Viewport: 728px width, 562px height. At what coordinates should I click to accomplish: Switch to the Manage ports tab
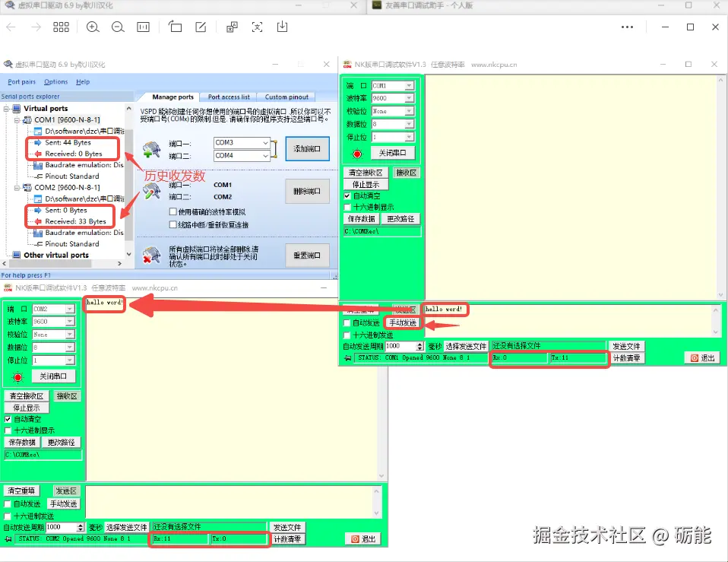[x=173, y=97]
